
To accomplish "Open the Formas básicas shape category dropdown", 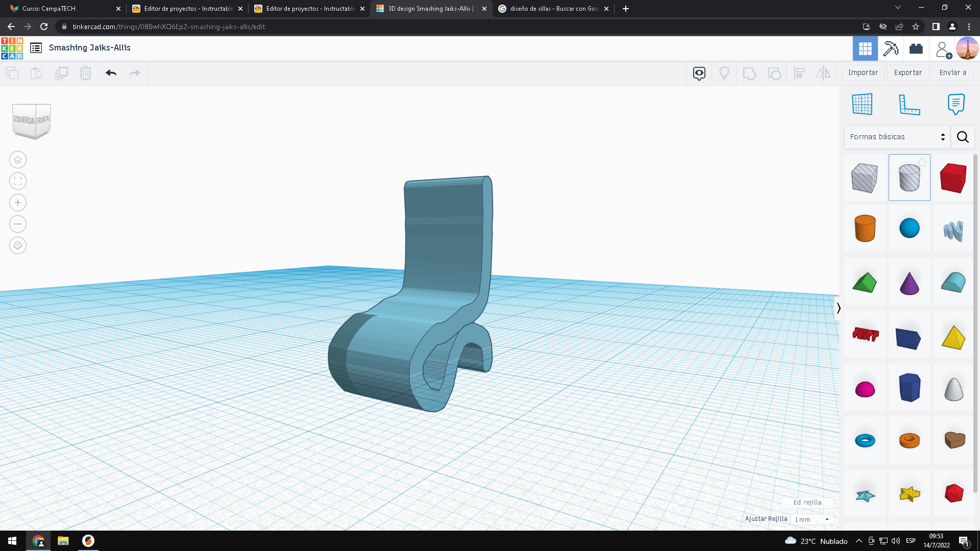I will pos(897,137).
